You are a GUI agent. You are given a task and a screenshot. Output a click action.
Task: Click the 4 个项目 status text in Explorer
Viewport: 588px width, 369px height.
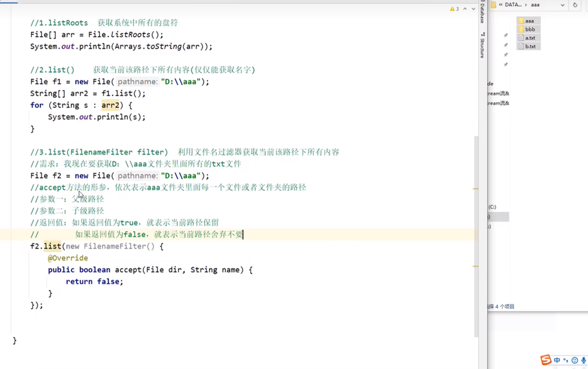504,306
